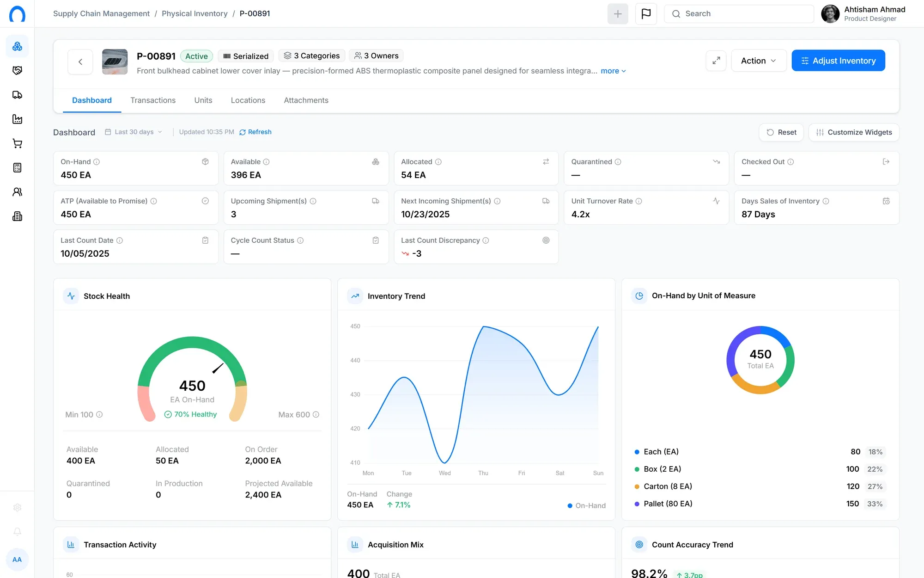Switch to the Dashboard tab
The height and width of the screenshot is (578, 924).
92,100
